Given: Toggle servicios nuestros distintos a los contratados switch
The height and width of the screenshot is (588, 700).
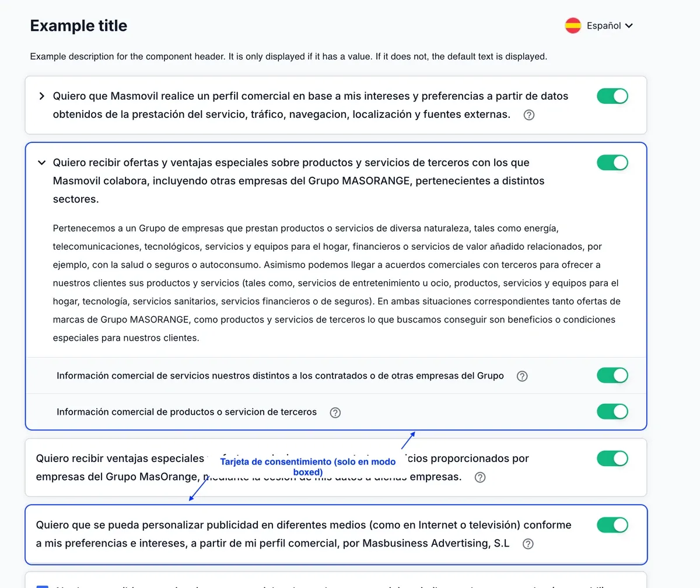Looking at the screenshot, I should click(612, 375).
